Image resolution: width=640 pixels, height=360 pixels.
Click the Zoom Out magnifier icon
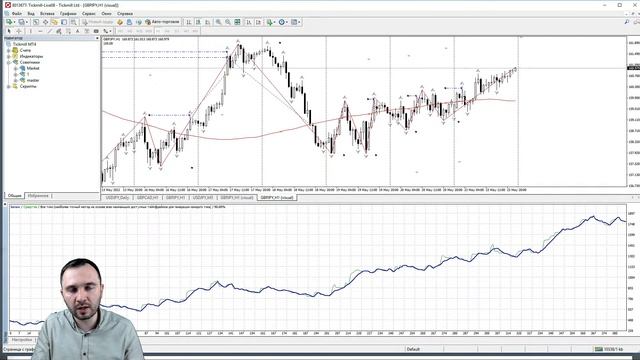(x=228, y=22)
